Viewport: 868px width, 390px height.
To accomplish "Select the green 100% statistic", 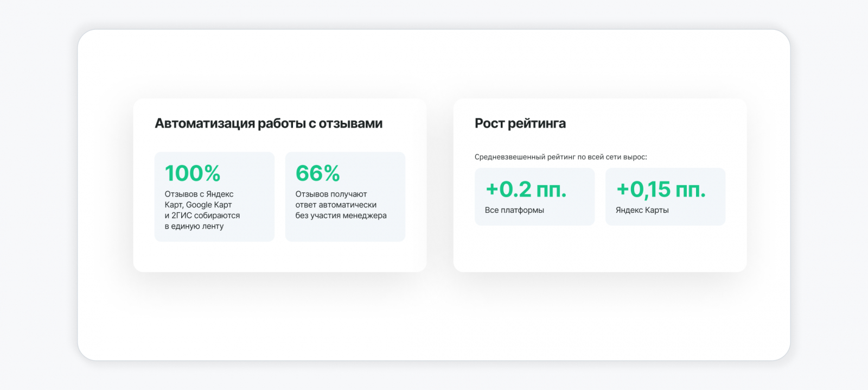I will (193, 173).
